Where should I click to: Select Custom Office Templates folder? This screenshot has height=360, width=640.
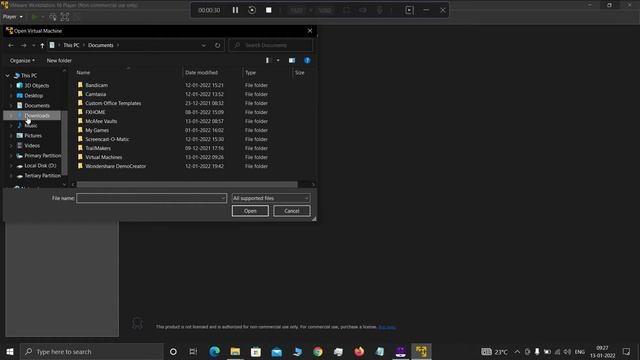point(113,103)
